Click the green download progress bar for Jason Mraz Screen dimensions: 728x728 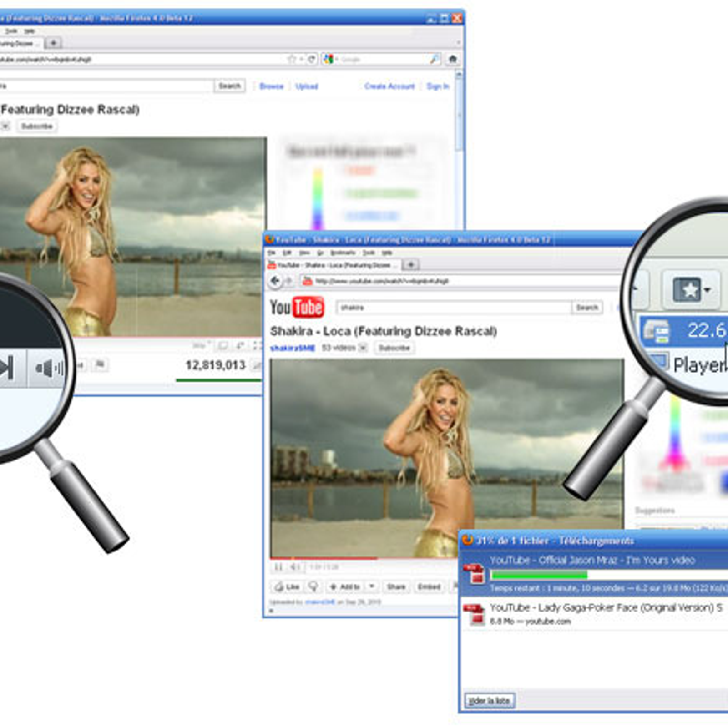tap(540, 576)
